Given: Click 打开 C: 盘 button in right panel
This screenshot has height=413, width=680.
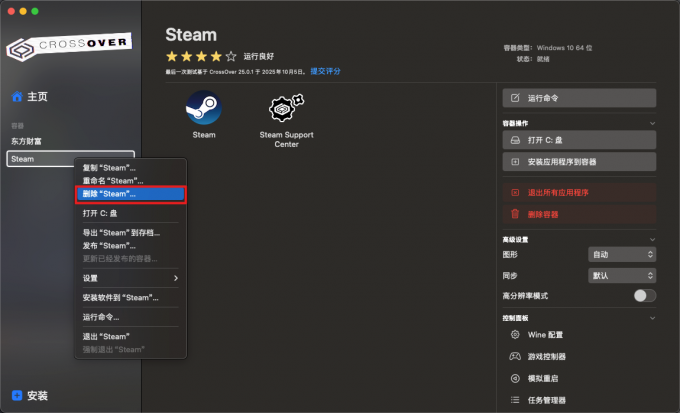Looking at the screenshot, I should click(x=579, y=140).
